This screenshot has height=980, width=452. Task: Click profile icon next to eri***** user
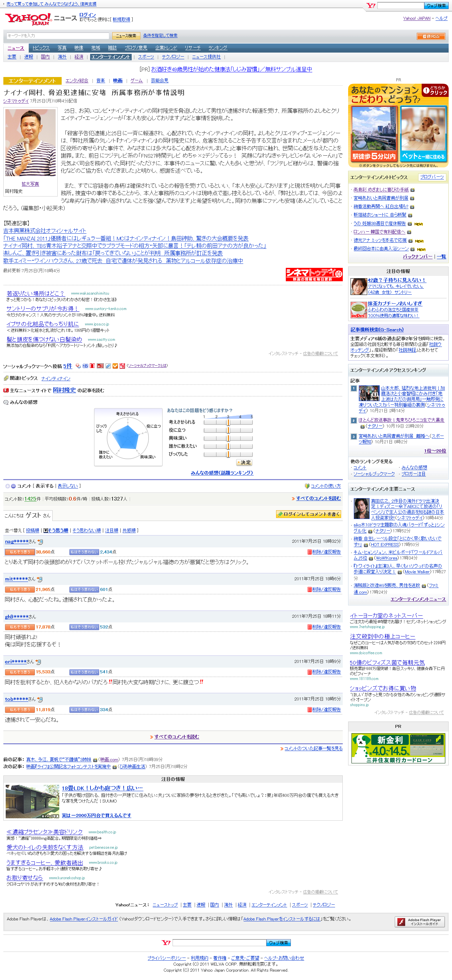pyautogui.click(x=38, y=662)
